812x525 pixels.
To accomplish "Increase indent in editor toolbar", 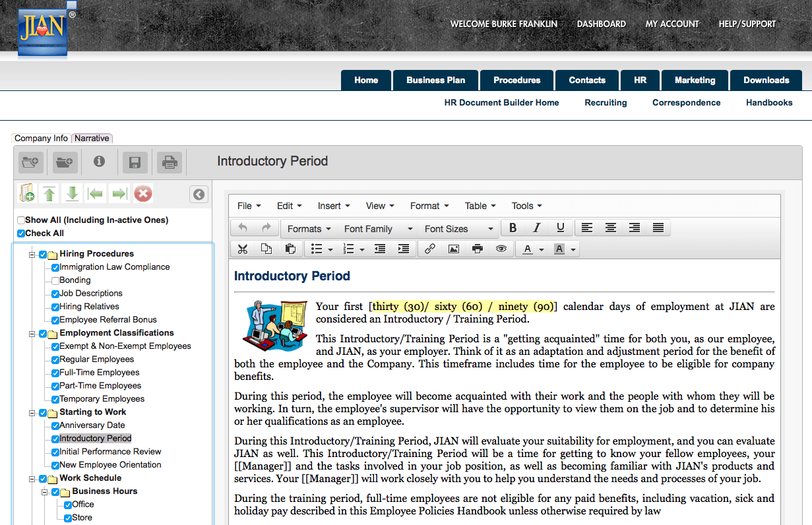I will click(x=404, y=249).
